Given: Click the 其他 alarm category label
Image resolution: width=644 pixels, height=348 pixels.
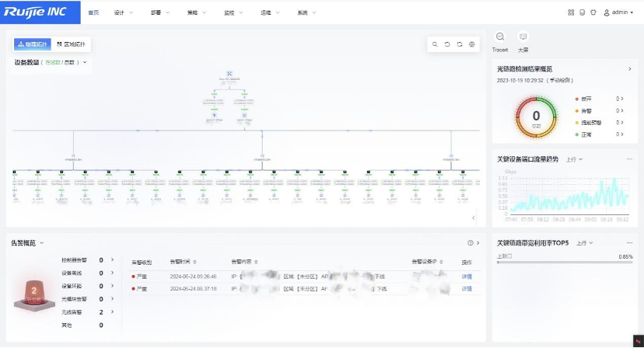Looking at the screenshot, I should [x=67, y=325].
